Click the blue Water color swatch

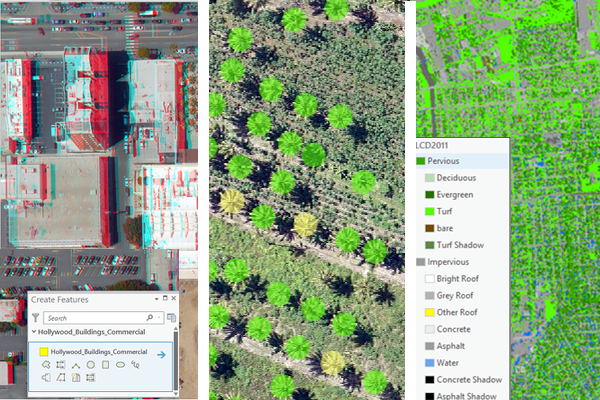[429, 363]
